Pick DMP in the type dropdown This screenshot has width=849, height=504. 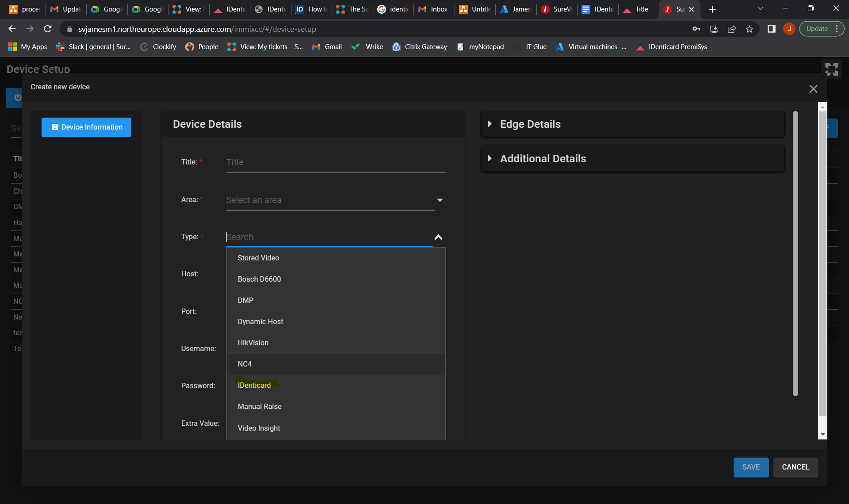point(336,300)
